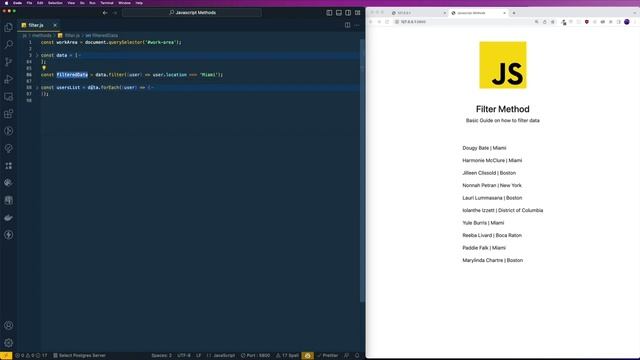Toggle the primary side bar layout icon
The width and height of the screenshot is (640, 360).
(x=329, y=13)
